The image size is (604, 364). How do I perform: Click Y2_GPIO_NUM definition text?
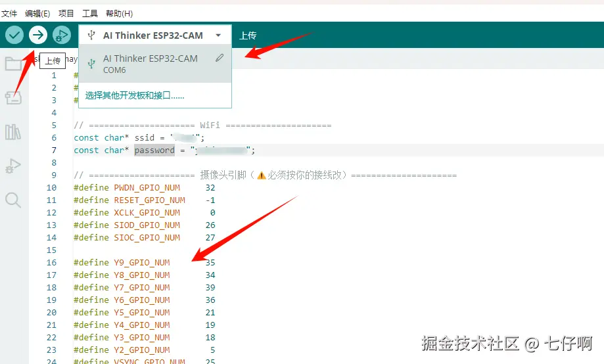pos(142,350)
